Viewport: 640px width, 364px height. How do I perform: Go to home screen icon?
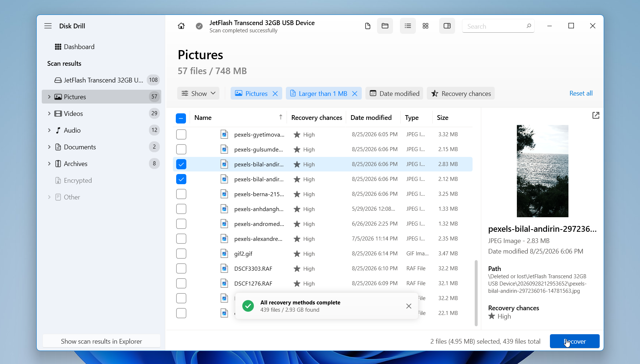coord(181,26)
